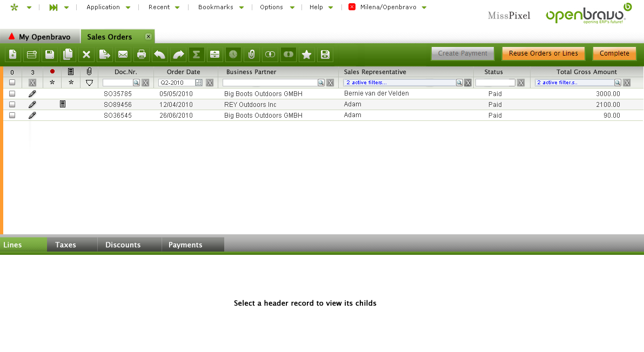Click the linked circles toolbar icon
Screen dimensions: 644x352
point(270,54)
